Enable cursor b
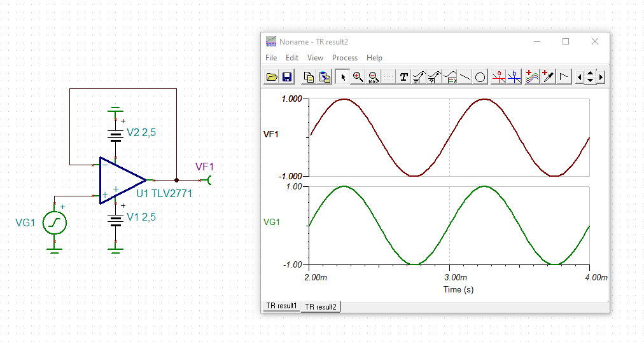 (x=514, y=77)
